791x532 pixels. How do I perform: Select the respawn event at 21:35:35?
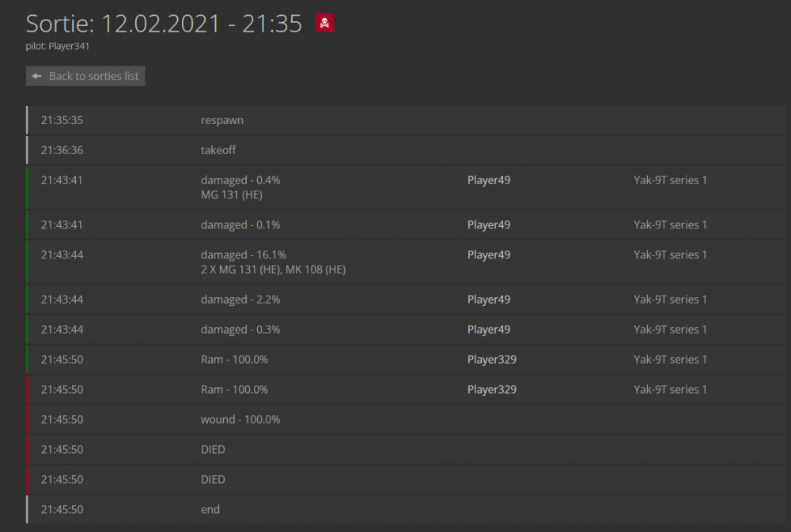tap(222, 121)
